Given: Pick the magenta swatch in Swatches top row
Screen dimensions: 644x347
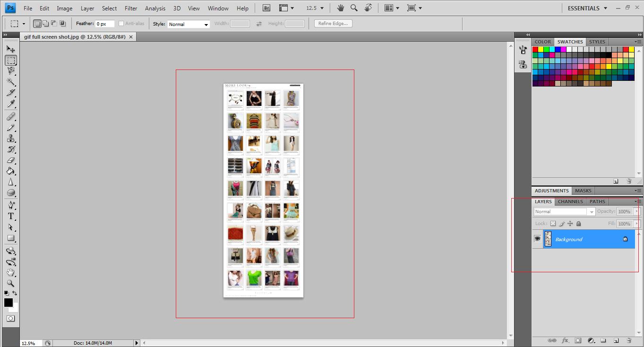Looking at the screenshot, I should point(564,49).
